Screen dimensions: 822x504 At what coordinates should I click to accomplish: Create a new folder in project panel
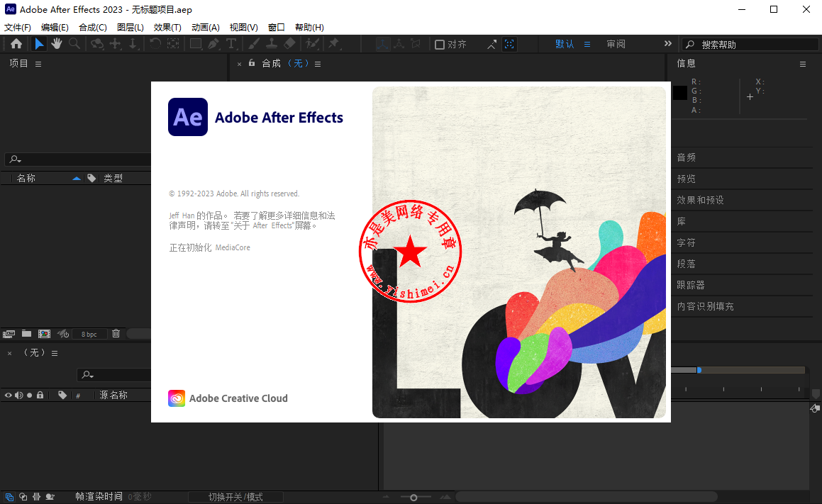pyautogui.click(x=27, y=333)
